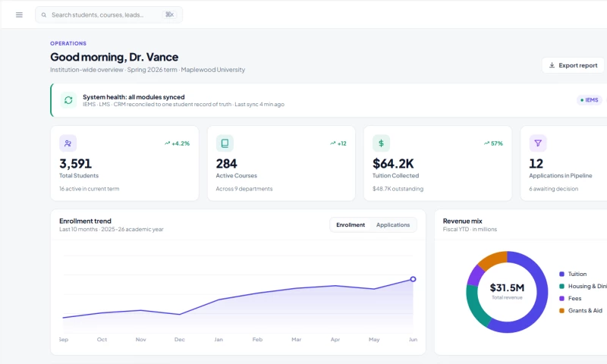Click the search magnifier icon
The width and height of the screenshot is (607, 364).
pyautogui.click(x=44, y=15)
